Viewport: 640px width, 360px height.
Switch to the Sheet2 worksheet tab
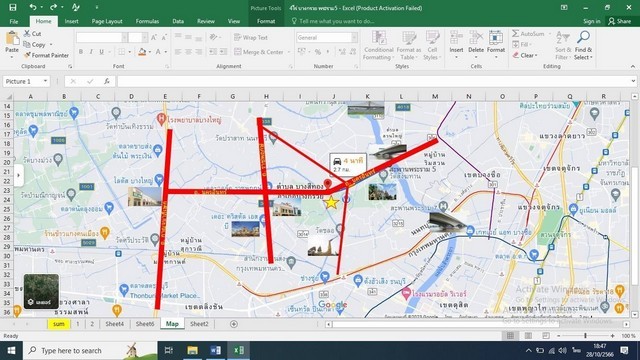199,324
